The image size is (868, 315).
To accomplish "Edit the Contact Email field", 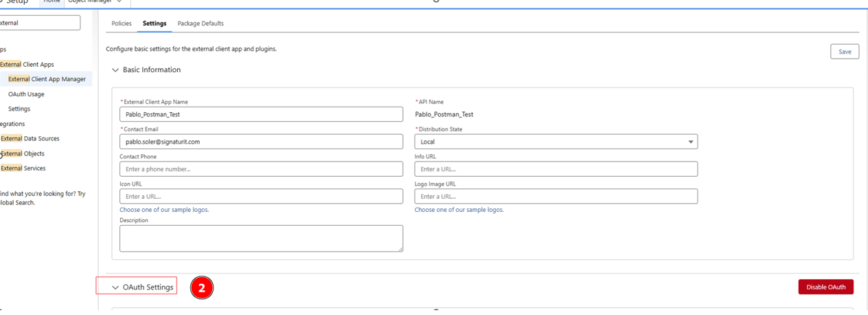I will pyautogui.click(x=261, y=142).
